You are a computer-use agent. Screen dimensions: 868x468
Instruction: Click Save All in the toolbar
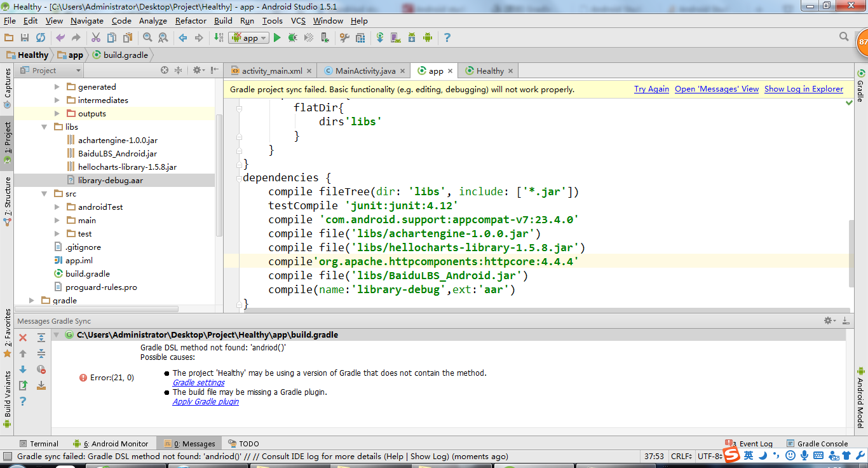coord(25,38)
